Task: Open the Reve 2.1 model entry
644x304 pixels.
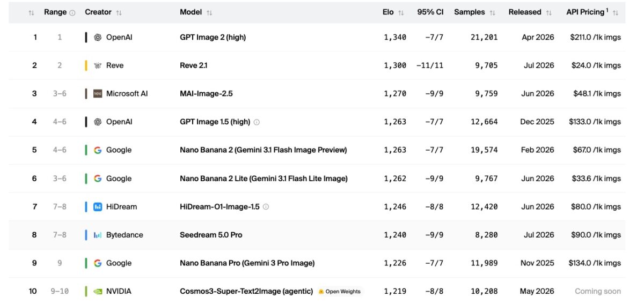Action: 194,65
